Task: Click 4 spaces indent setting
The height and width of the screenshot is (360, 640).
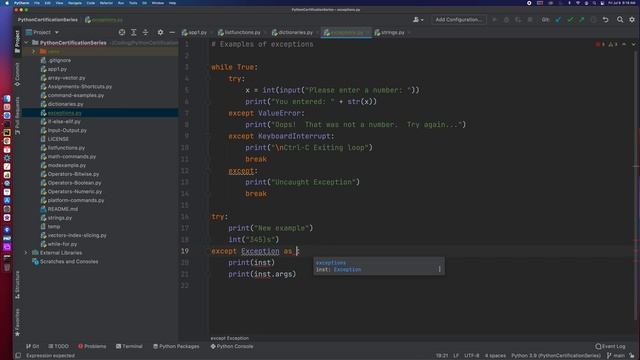Action: 495,356
